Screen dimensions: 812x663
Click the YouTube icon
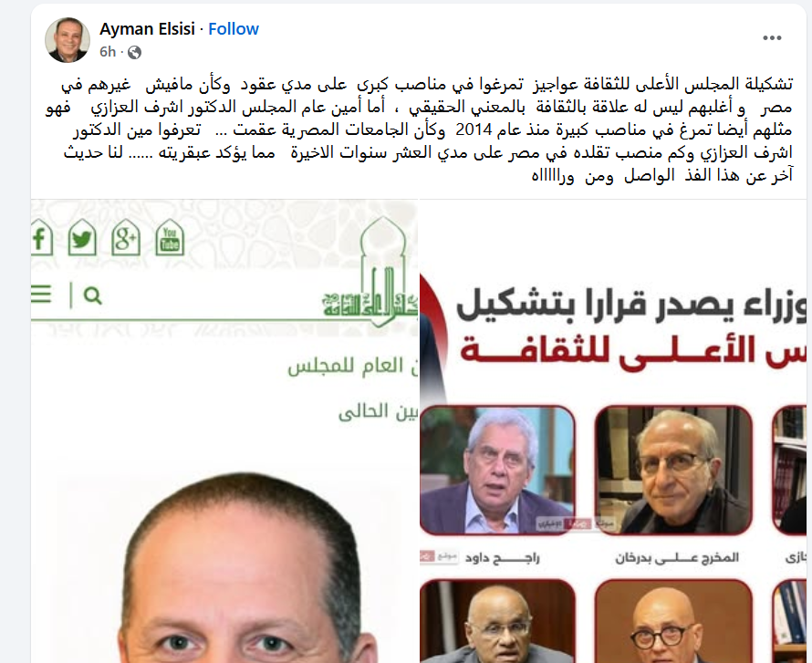170,237
